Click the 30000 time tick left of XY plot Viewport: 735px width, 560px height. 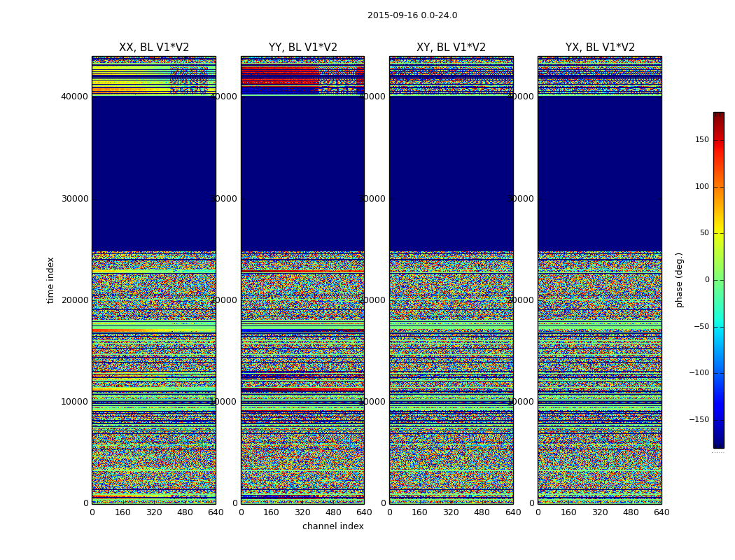[x=372, y=199]
